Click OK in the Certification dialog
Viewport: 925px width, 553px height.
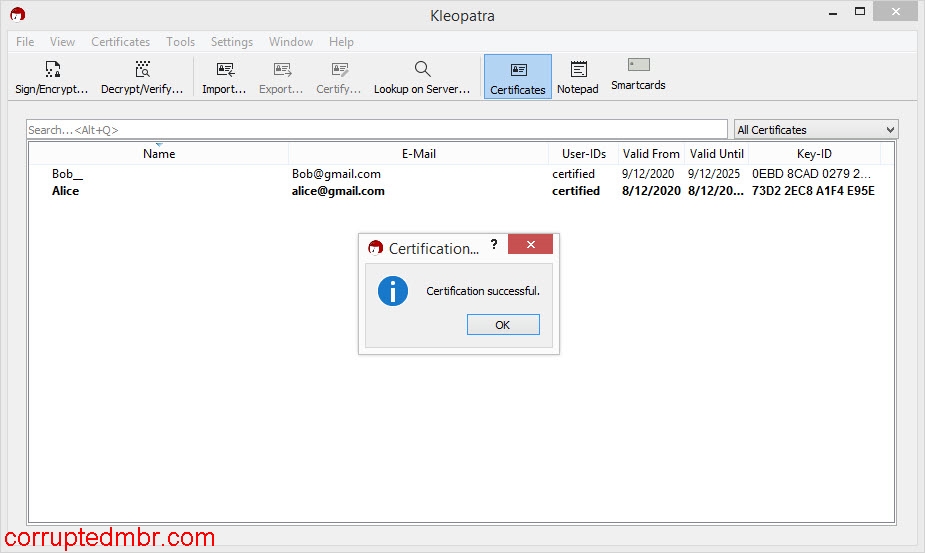[503, 325]
